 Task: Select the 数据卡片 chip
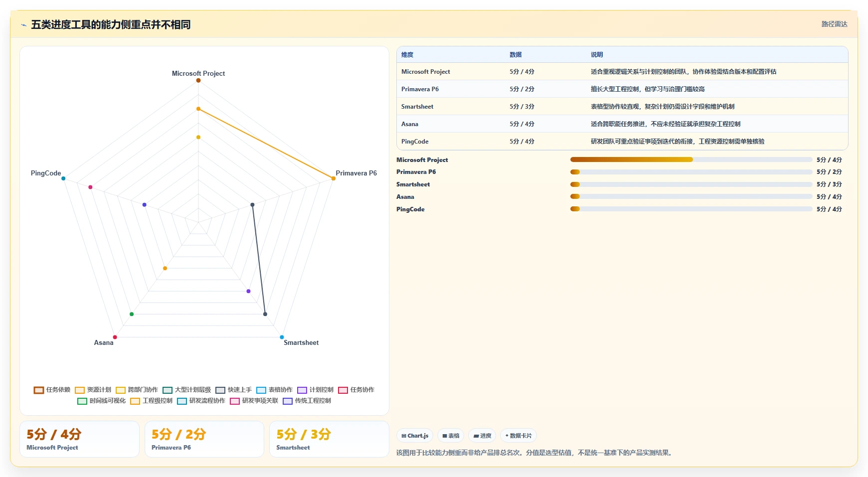pos(519,436)
